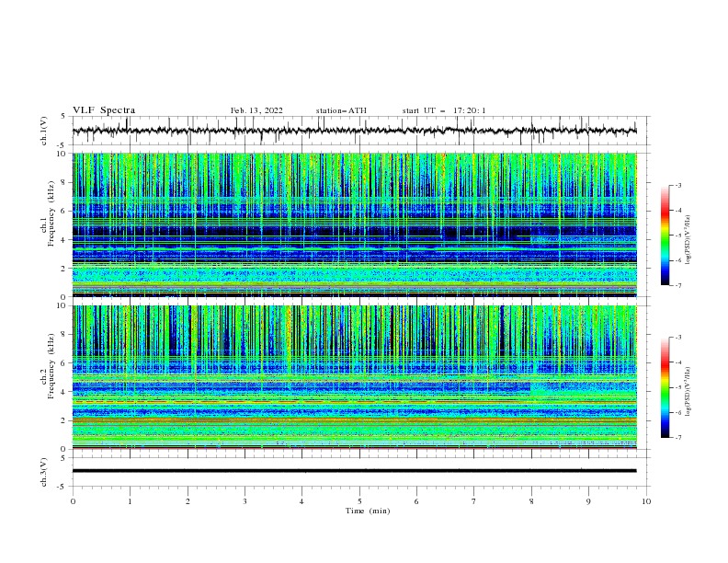
Task: Click inside the ch.1 spectrogram panel
Action: [355, 224]
